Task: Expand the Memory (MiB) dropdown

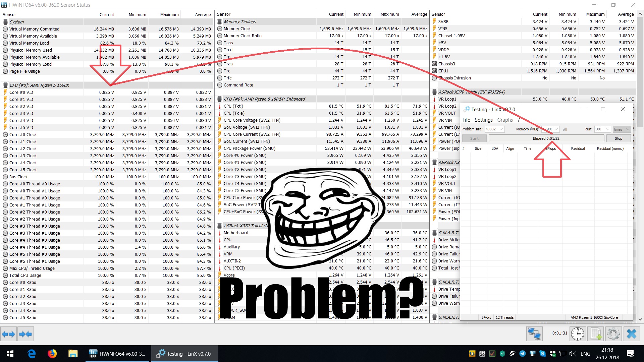Action: (556, 129)
